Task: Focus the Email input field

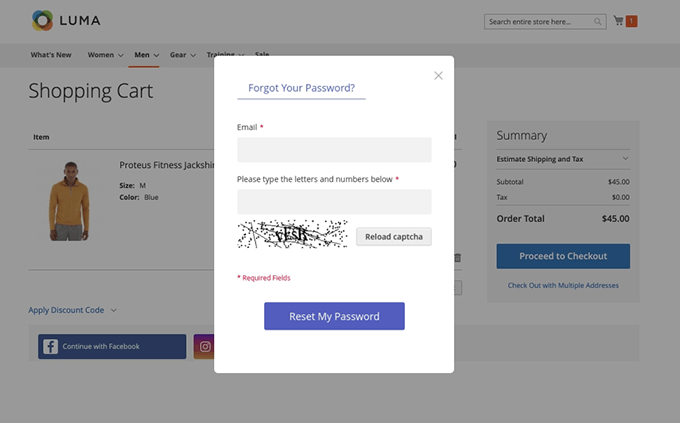Action: pos(334,150)
